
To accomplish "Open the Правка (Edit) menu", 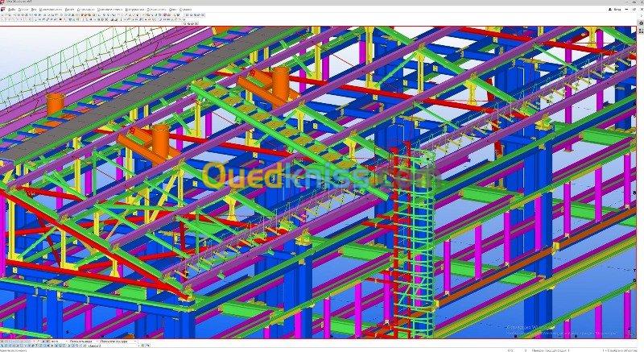I will pyautogui.click(x=23, y=10).
